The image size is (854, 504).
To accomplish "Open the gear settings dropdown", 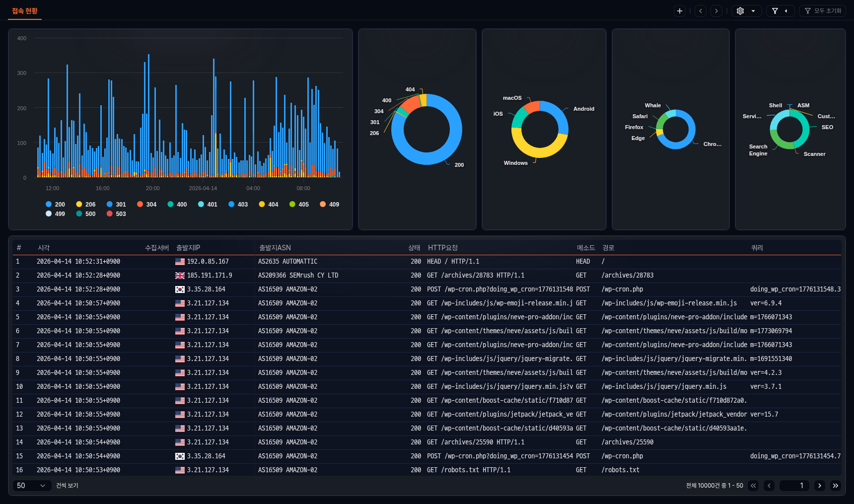I will [x=746, y=11].
